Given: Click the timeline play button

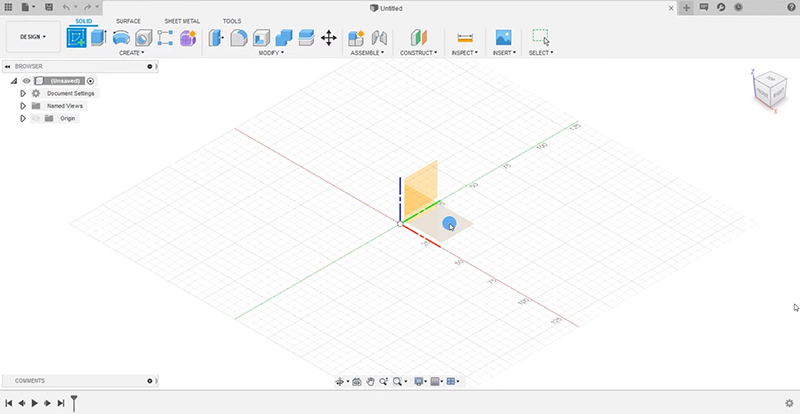Looking at the screenshot, I should pyautogui.click(x=34, y=403).
